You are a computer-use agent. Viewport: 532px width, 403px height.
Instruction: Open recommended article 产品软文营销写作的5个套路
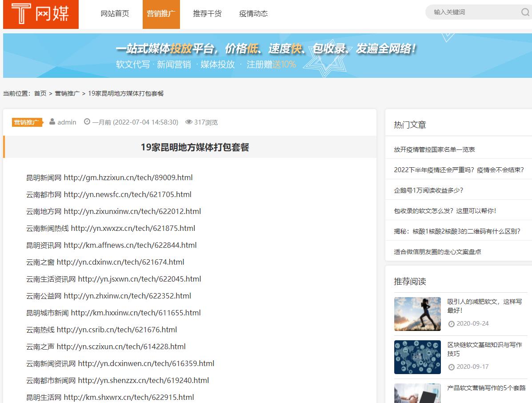coord(486,388)
